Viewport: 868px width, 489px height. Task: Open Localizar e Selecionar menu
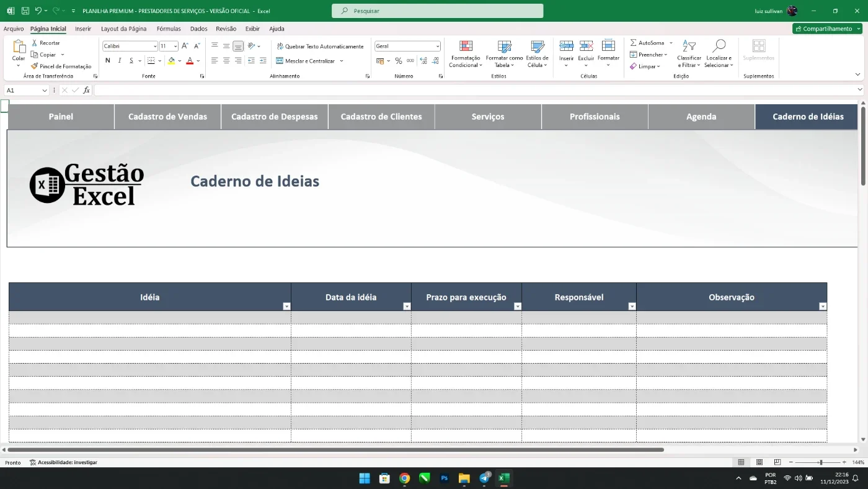(x=719, y=54)
